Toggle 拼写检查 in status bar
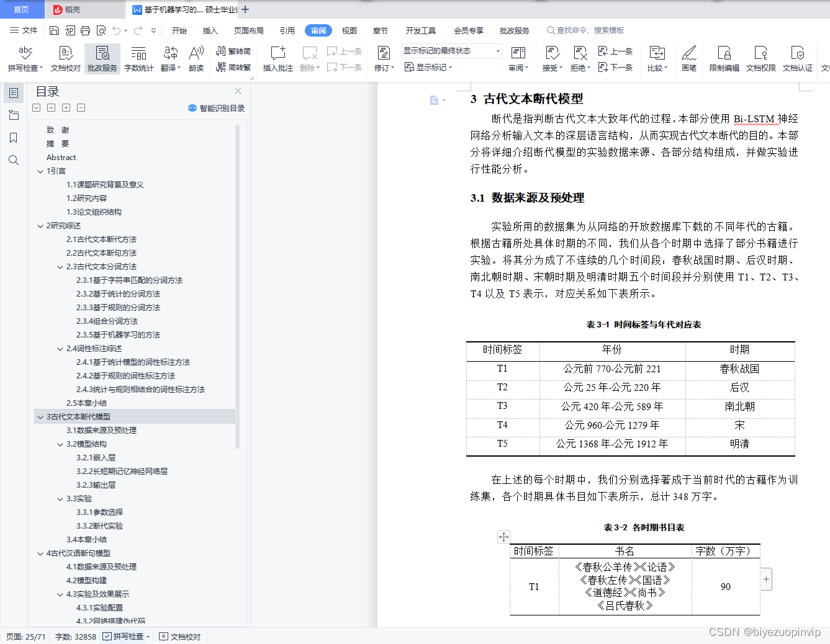The image size is (830, 644). pyautogui.click(x=127, y=637)
